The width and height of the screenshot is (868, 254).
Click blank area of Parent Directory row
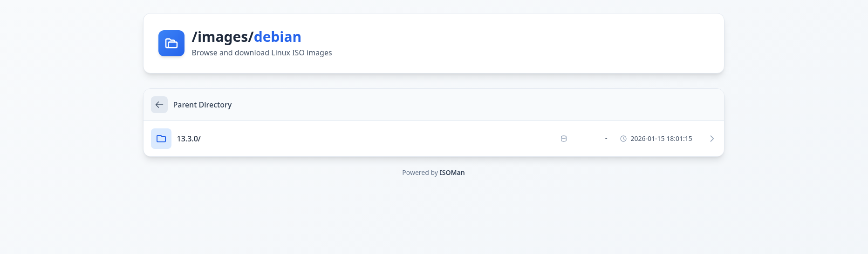pyautogui.click(x=466, y=105)
